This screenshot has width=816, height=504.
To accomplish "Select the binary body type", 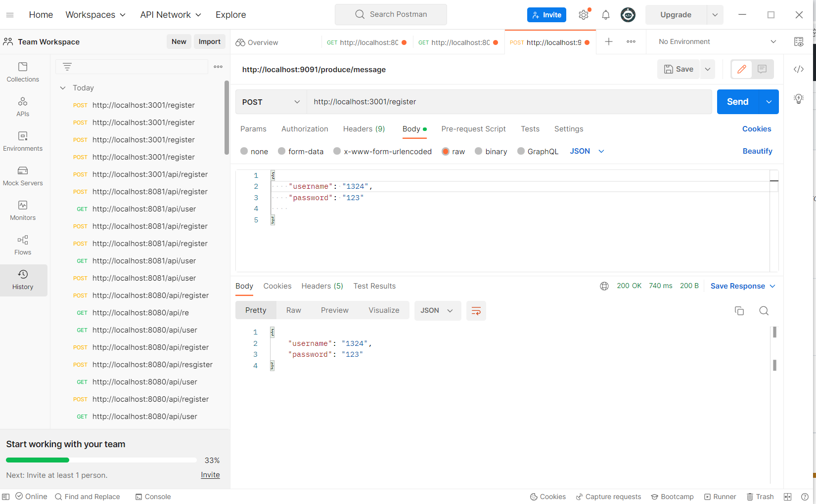I will pos(491,151).
